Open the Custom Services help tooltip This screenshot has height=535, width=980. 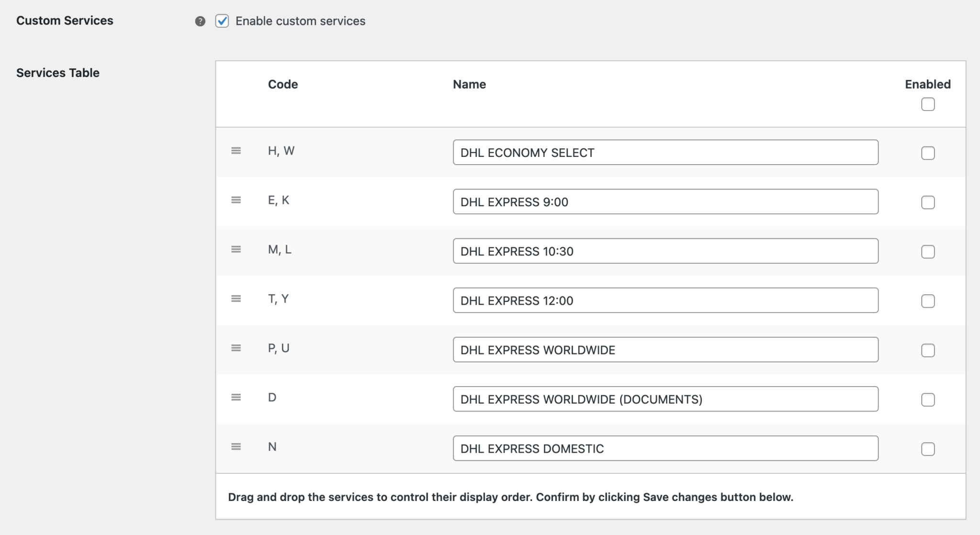click(x=200, y=21)
